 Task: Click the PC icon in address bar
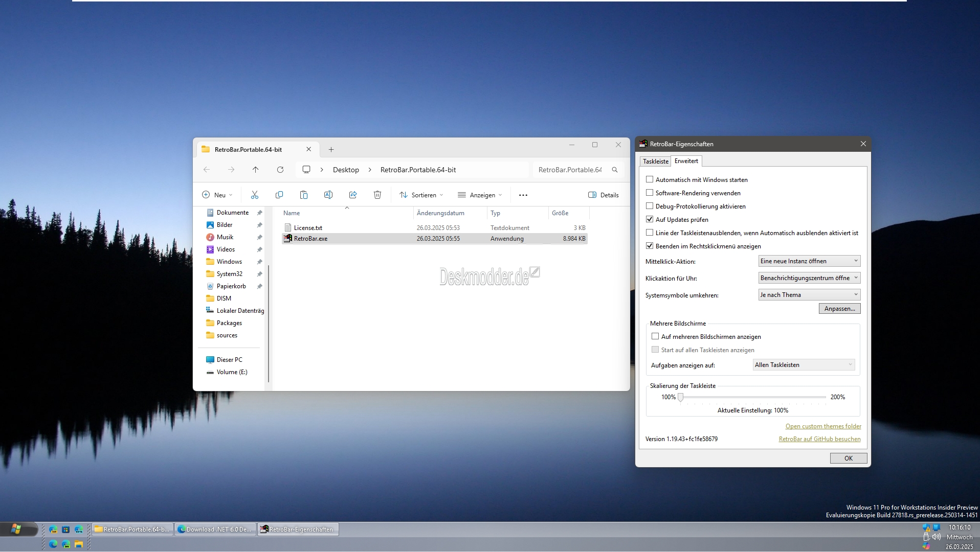[306, 170]
